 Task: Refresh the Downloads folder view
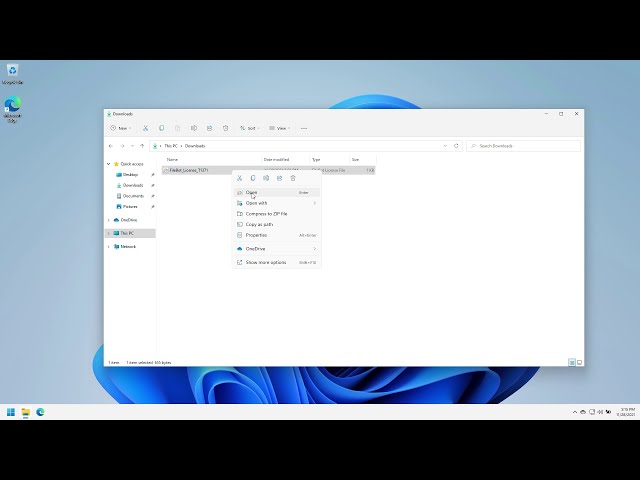456,146
